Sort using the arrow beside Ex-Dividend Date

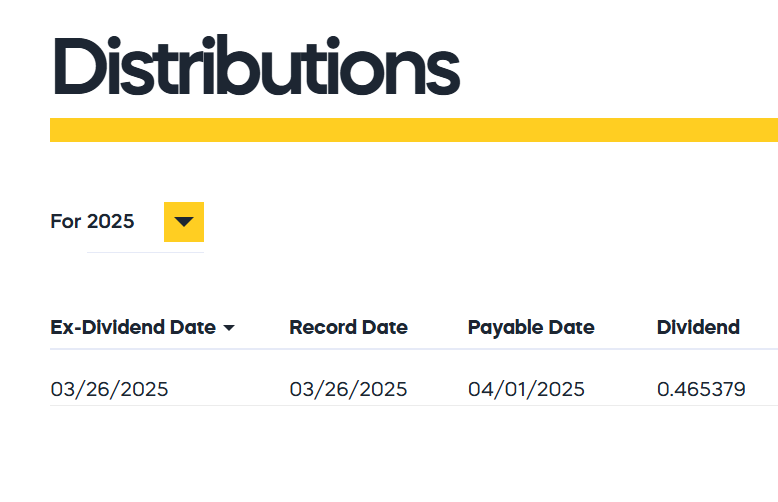(229, 328)
